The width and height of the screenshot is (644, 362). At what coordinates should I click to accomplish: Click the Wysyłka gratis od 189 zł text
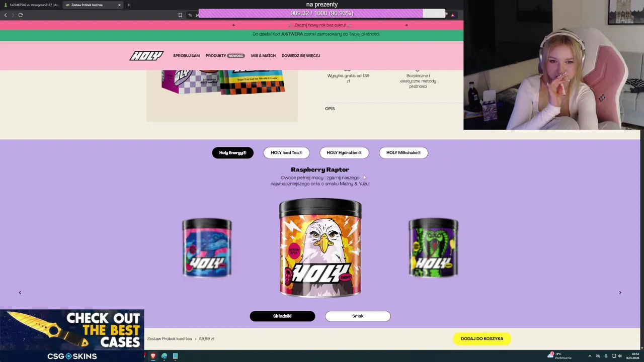click(348, 78)
